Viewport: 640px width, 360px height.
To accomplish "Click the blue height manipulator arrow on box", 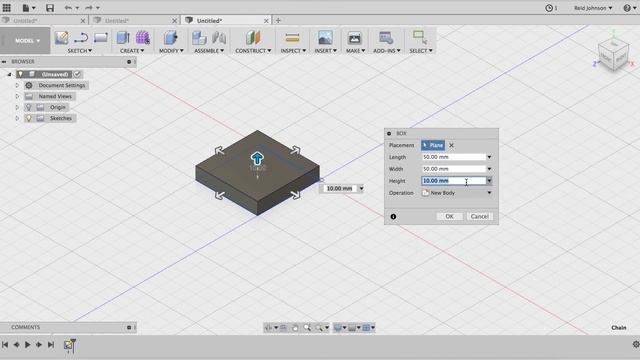I will point(257,158).
